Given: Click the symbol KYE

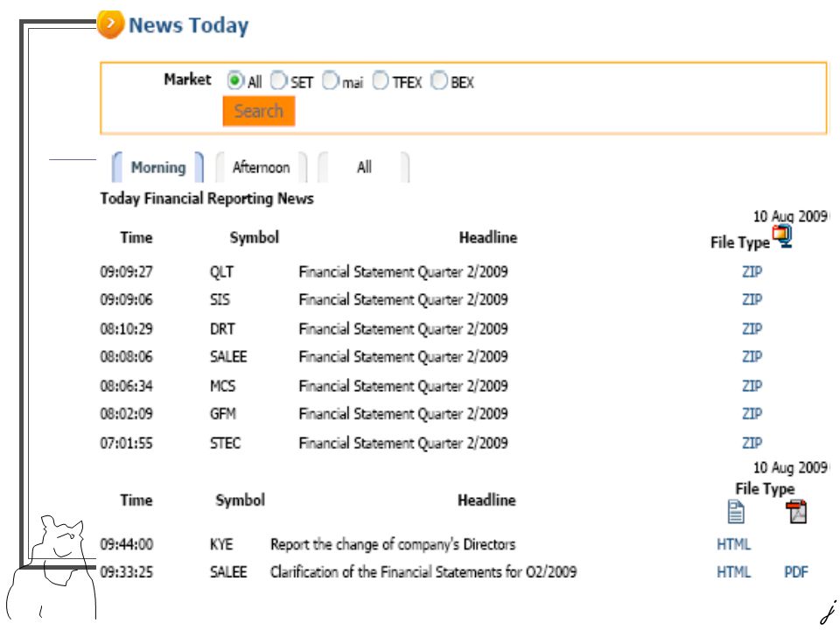Looking at the screenshot, I should pos(221,544).
